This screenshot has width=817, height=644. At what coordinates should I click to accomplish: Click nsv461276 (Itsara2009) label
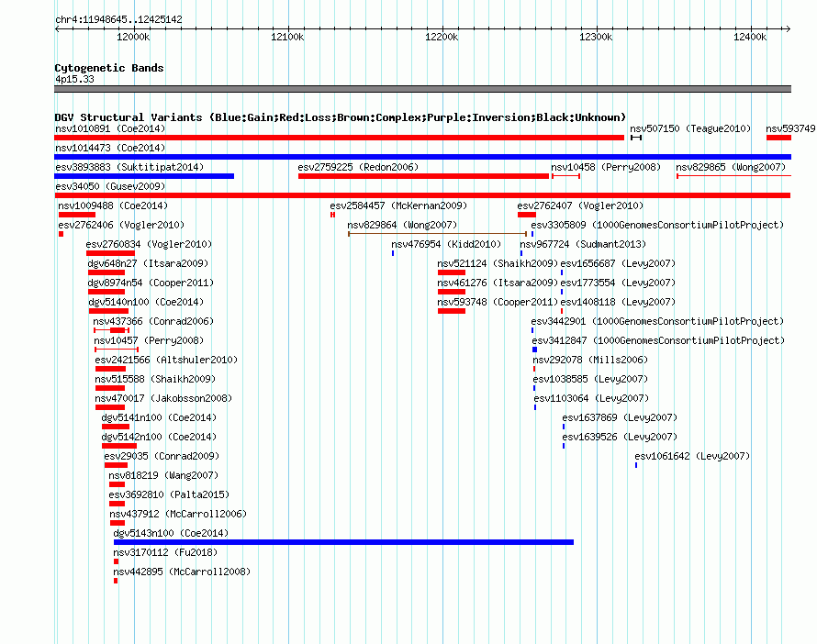pyautogui.click(x=498, y=283)
